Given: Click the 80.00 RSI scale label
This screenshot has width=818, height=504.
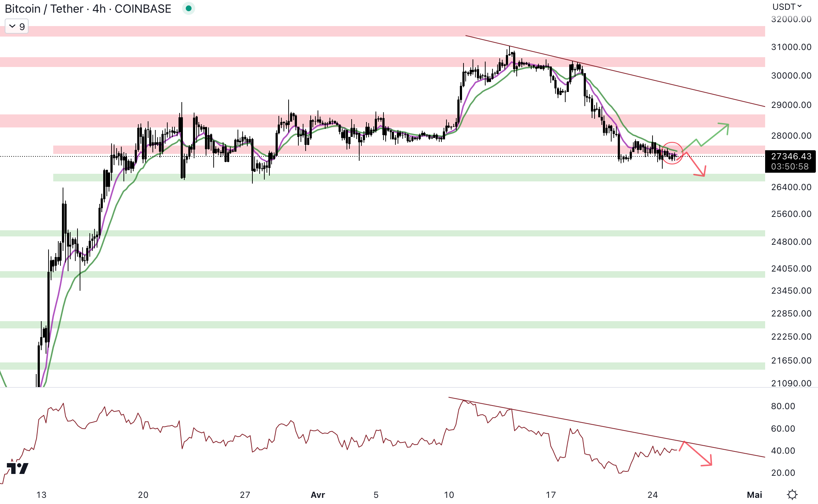Looking at the screenshot, I should tap(783, 406).
